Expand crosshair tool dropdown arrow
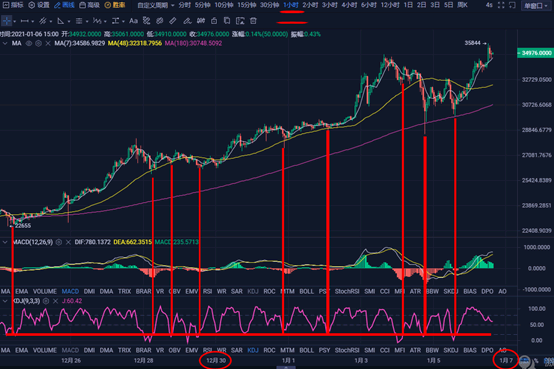 point(14,22)
